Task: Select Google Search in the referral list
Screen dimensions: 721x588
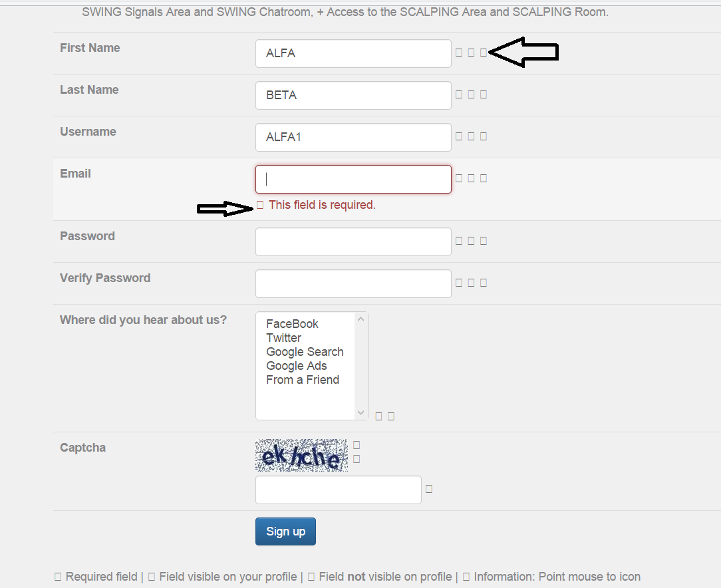Action: pyautogui.click(x=305, y=352)
